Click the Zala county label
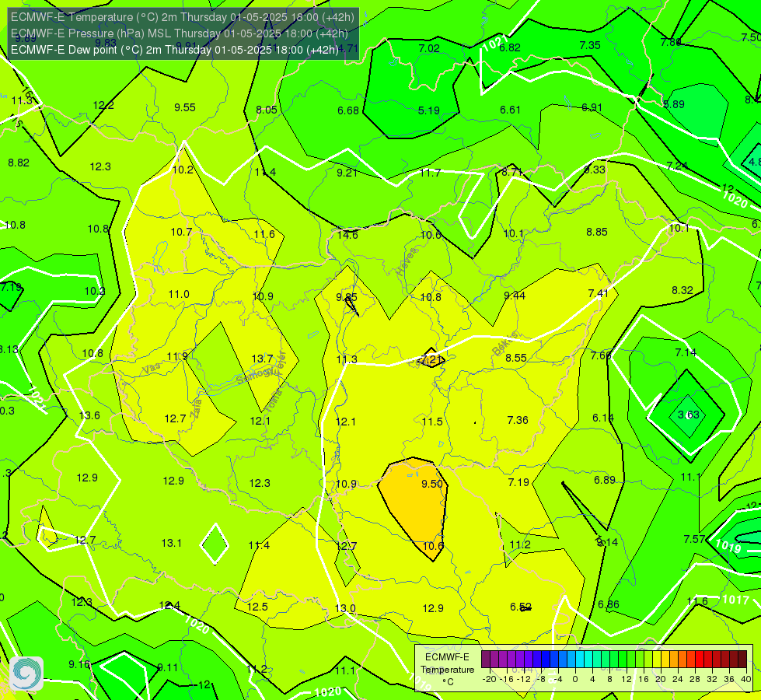Screen dimensions: 761x700 pos(196,408)
